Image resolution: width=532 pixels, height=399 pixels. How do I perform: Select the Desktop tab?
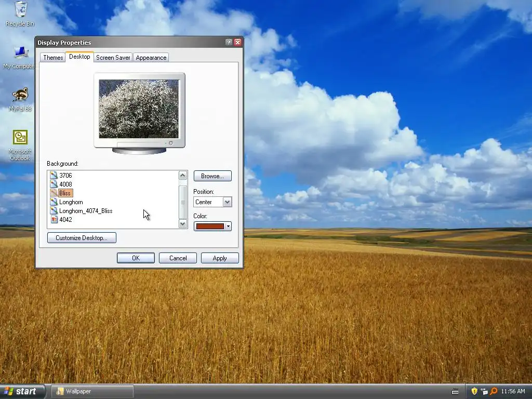pyautogui.click(x=79, y=57)
